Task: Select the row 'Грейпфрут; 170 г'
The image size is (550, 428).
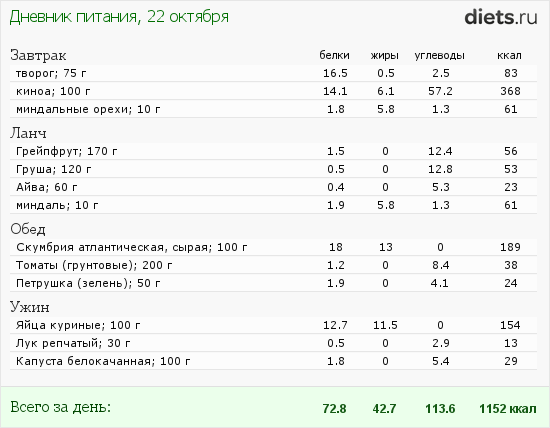Action: [x=273, y=151]
